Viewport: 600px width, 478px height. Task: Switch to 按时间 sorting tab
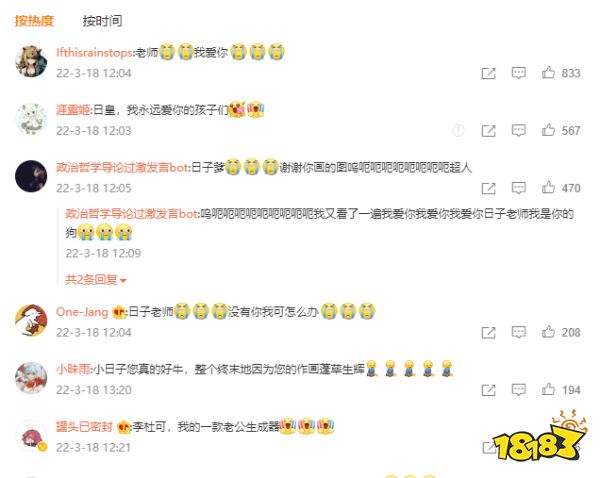pyautogui.click(x=102, y=21)
